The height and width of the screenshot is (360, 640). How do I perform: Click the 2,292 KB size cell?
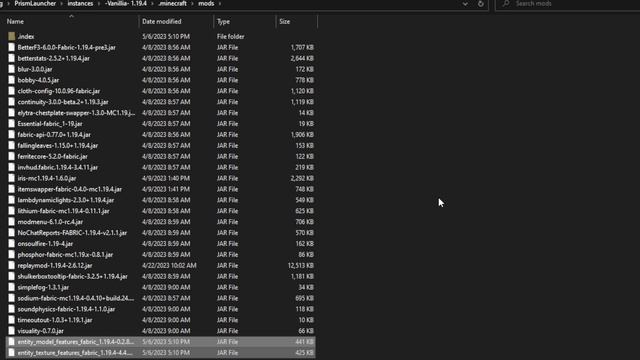(x=302, y=178)
